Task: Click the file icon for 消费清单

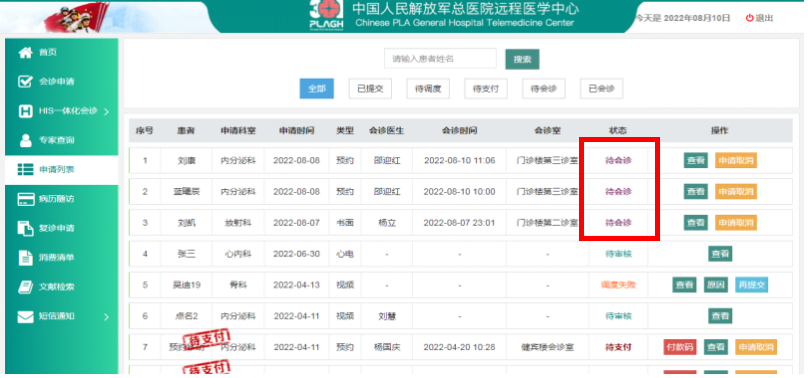Action: pos(25,257)
